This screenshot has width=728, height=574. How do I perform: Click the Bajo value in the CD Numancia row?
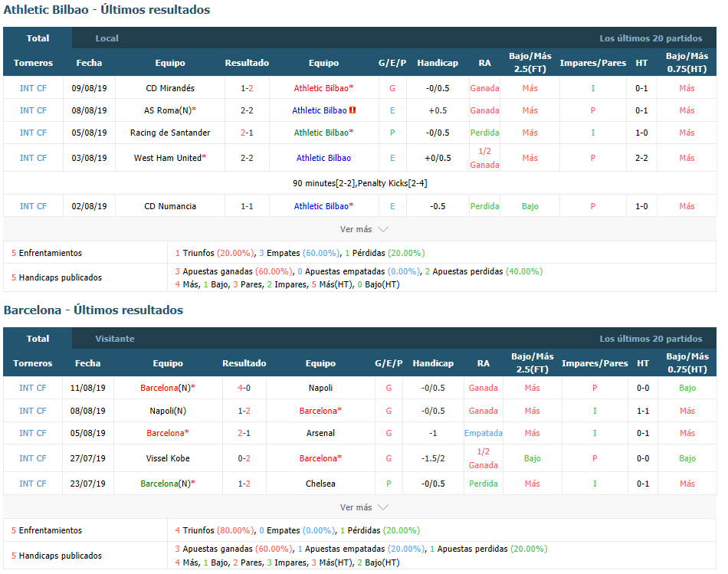coord(530,206)
